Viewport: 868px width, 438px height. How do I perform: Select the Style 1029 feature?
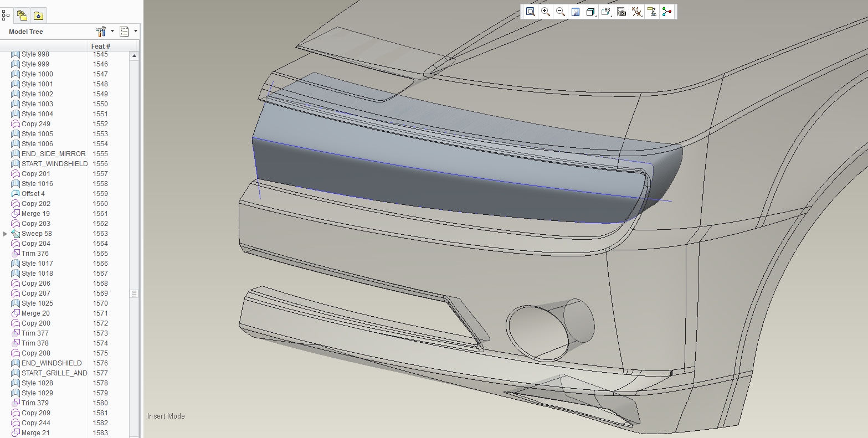(x=37, y=393)
